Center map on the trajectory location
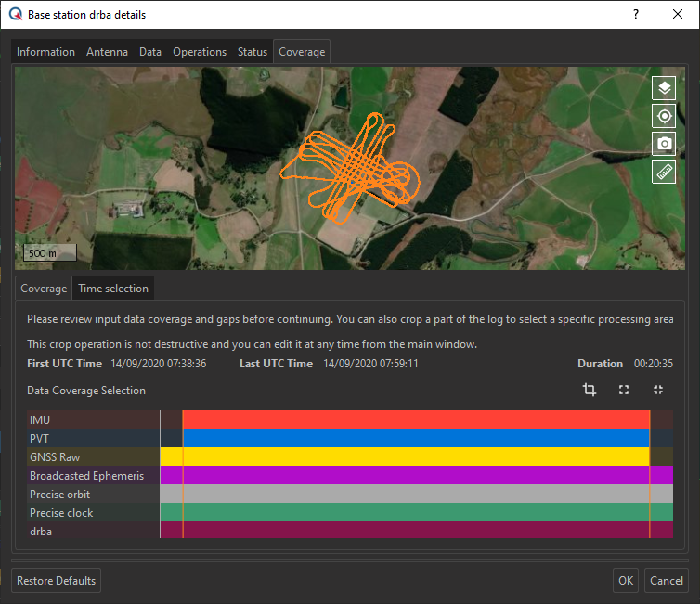The image size is (700, 604). click(663, 116)
